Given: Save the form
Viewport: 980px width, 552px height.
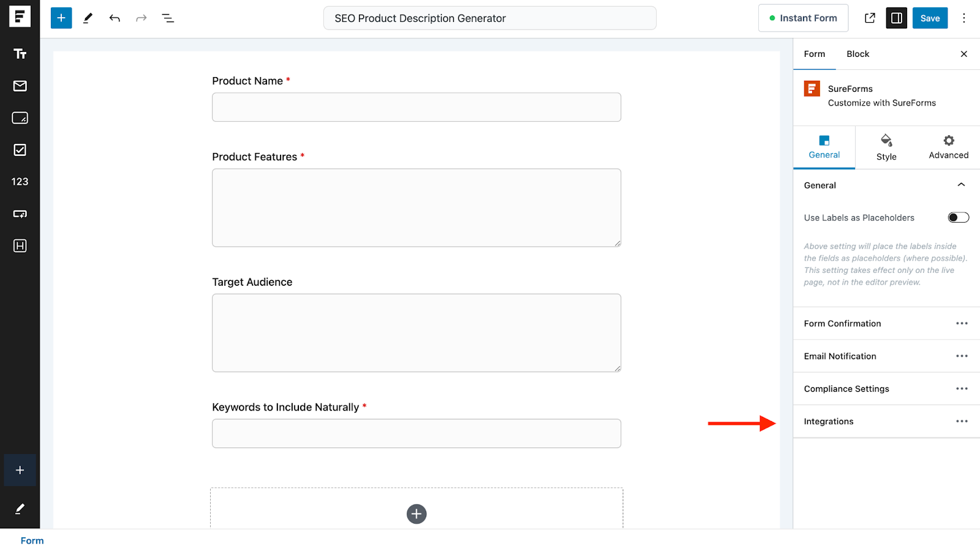Looking at the screenshot, I should 930,18.
